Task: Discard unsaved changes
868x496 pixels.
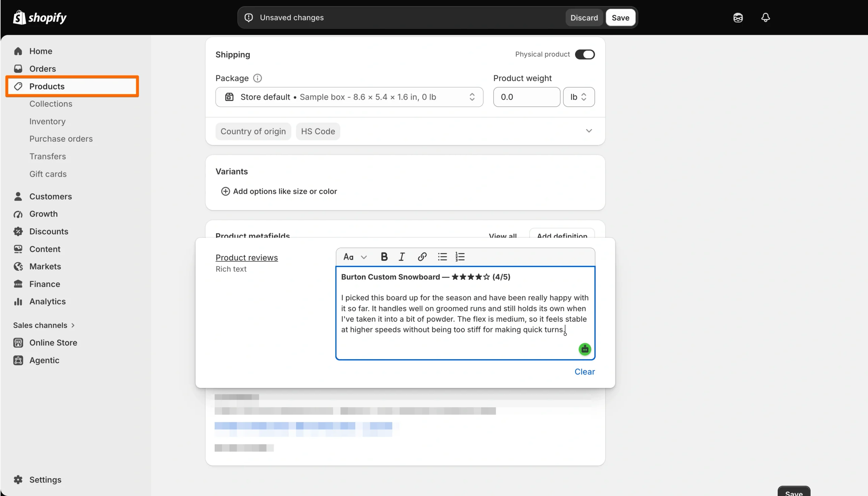Action: point(584,18)
